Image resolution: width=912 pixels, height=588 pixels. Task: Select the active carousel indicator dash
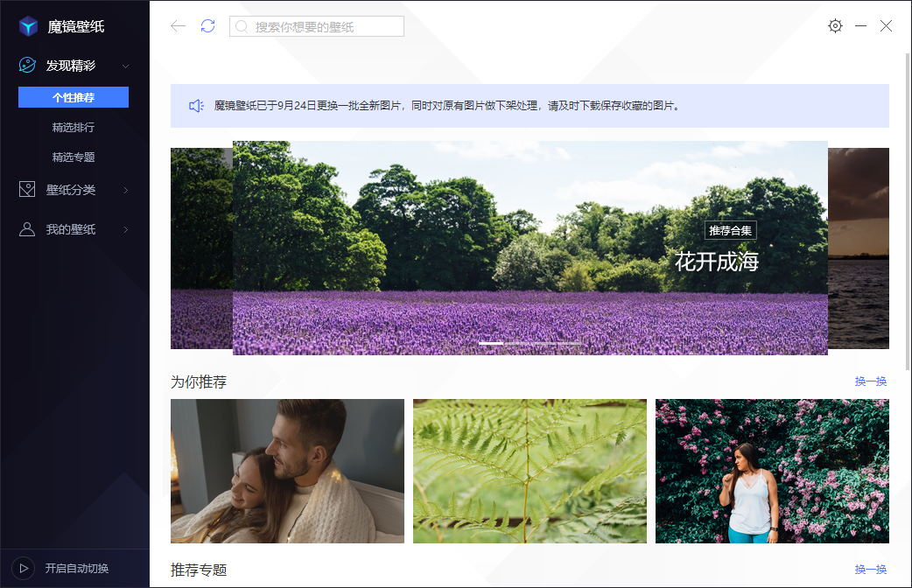[491, 344]
